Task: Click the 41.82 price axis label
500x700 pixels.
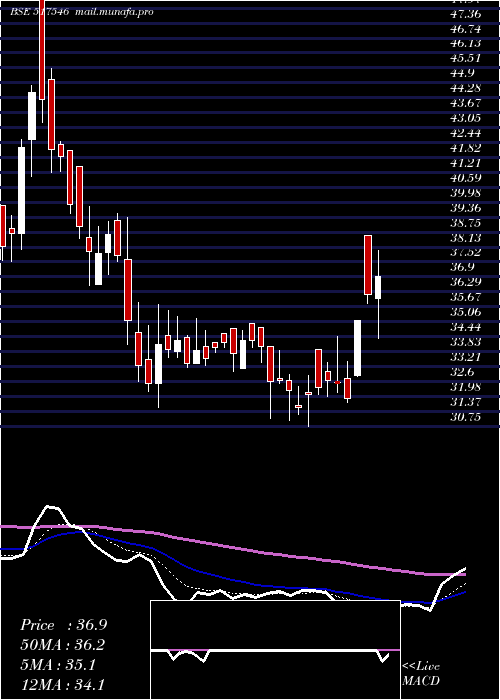Action: coord(466,148)
